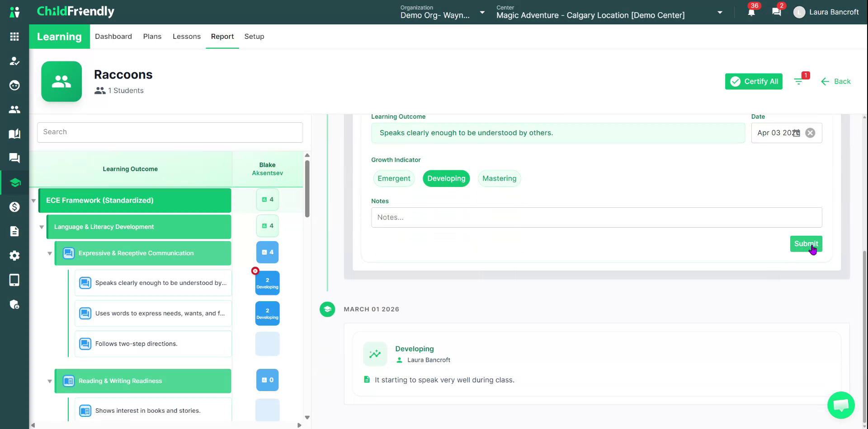Go to the Lessons tab
Image resolution: width=868 pixels, height=429 pixels.
coord(187,37)
